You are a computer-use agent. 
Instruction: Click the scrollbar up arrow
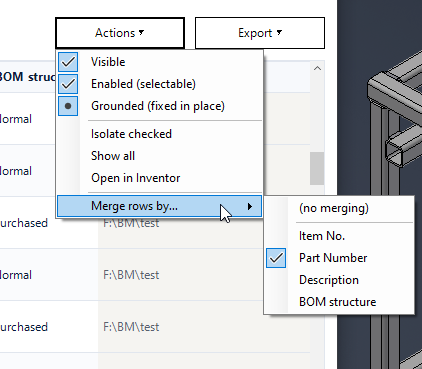[x=317, y=68]
